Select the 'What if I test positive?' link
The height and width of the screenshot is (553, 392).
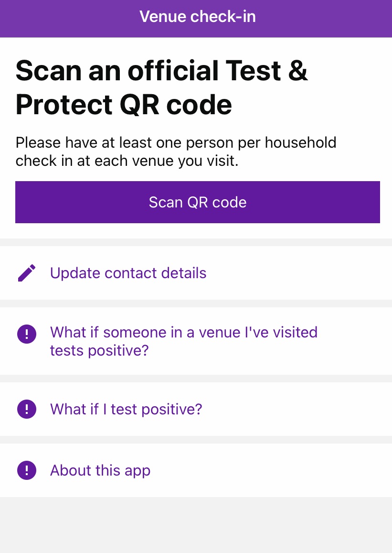(126, 409)
